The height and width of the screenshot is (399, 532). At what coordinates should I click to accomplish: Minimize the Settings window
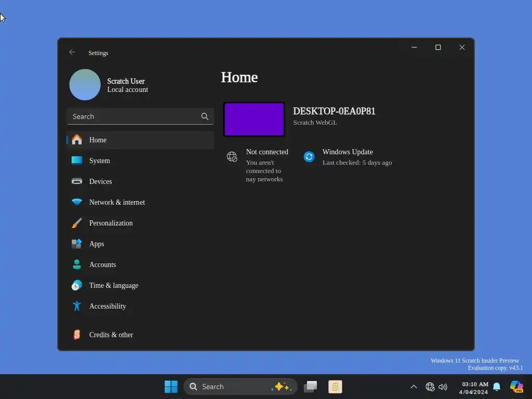[414, 47]
